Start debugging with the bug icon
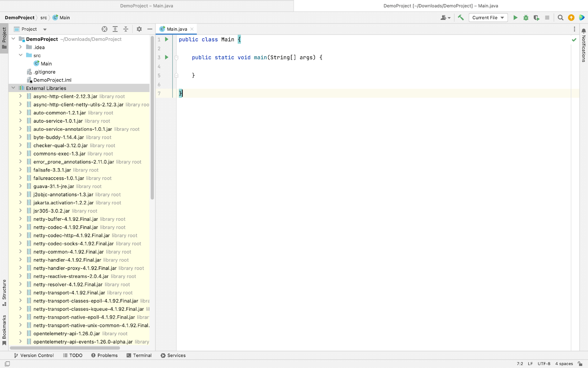The height and width of the screenshot is (368, 588). 526,18
